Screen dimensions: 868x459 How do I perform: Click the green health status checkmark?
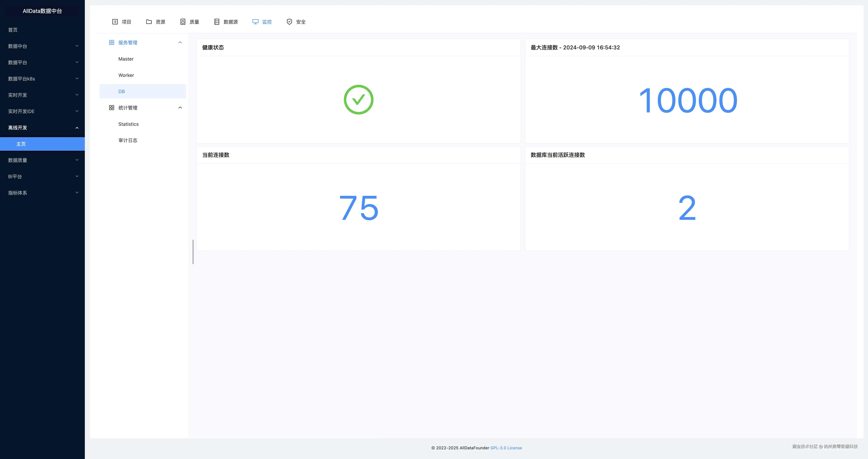358,100
